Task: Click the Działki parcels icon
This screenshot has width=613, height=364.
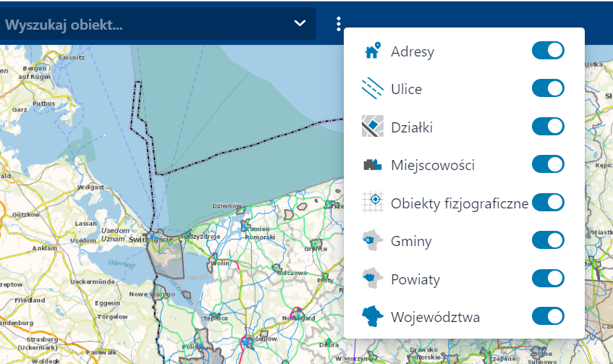Action: click(x=372, y=127)
